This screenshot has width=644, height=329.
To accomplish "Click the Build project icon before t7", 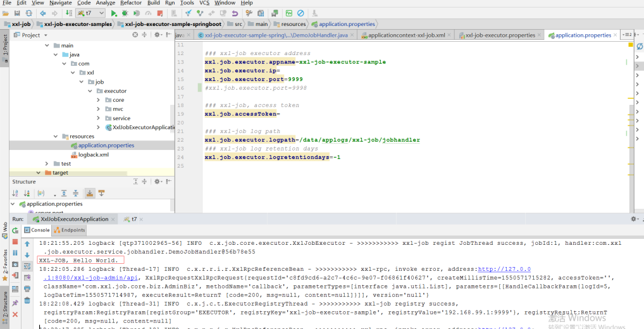I will pyautogui.click(x=68, y=13).
